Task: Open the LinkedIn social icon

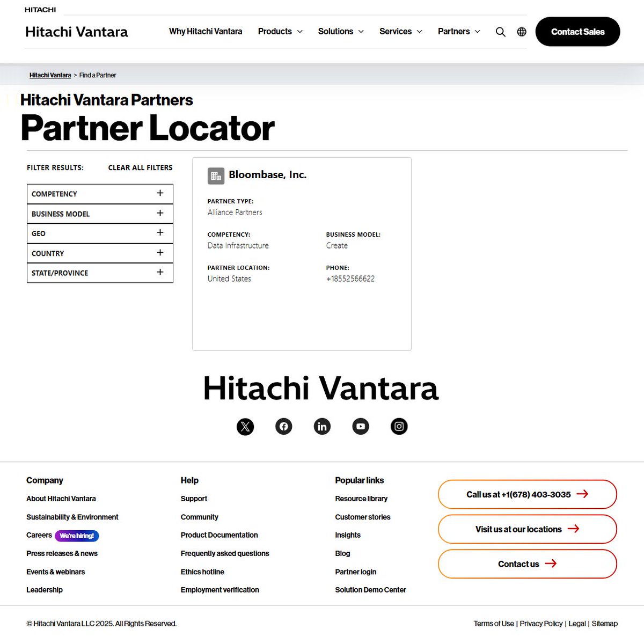Action: 322,427
